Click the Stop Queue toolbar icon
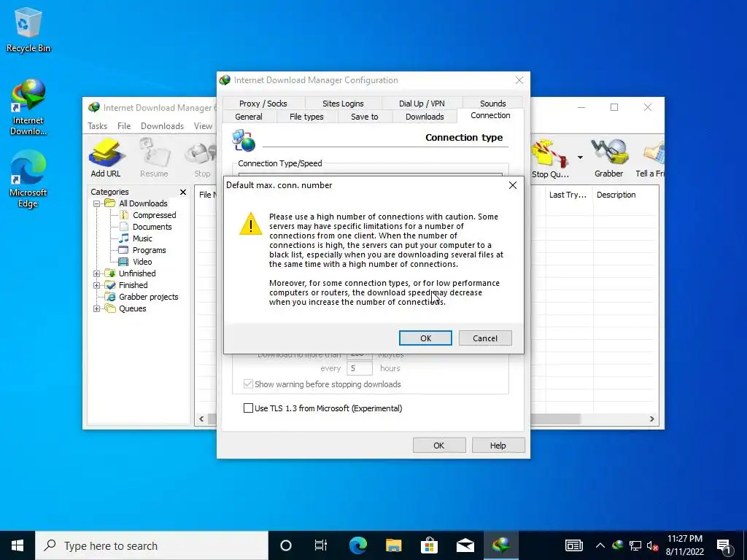 [x=550, y=158]
